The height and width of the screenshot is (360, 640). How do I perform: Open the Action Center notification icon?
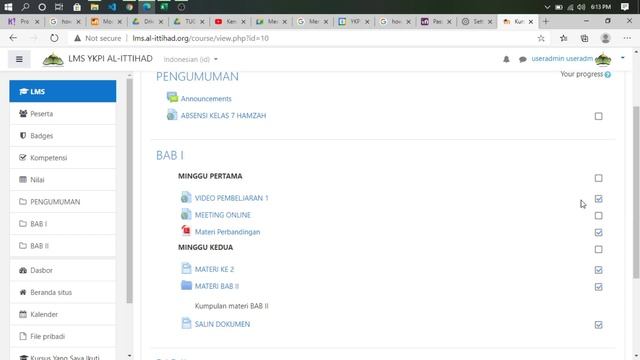tap(625, 7)
